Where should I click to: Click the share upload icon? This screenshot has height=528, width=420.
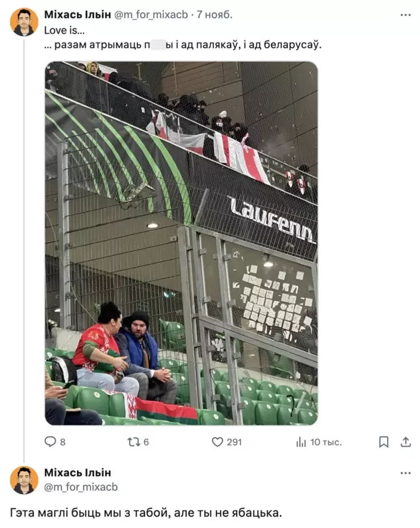tap(406, 442)
